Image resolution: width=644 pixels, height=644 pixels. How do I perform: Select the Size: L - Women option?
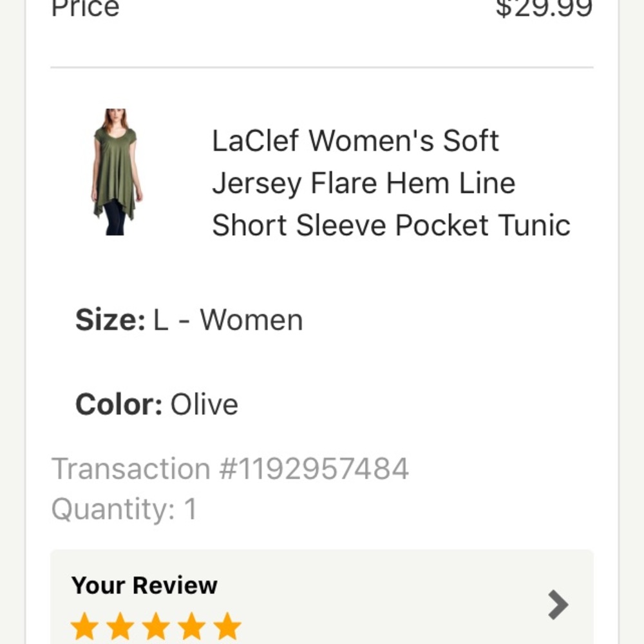pos(189,319)
